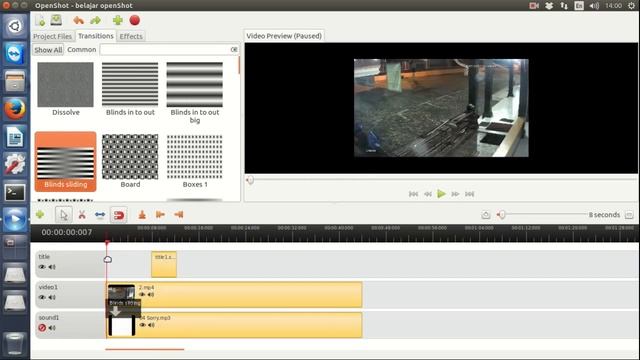Switch to the Effects tab

point(131,36)
